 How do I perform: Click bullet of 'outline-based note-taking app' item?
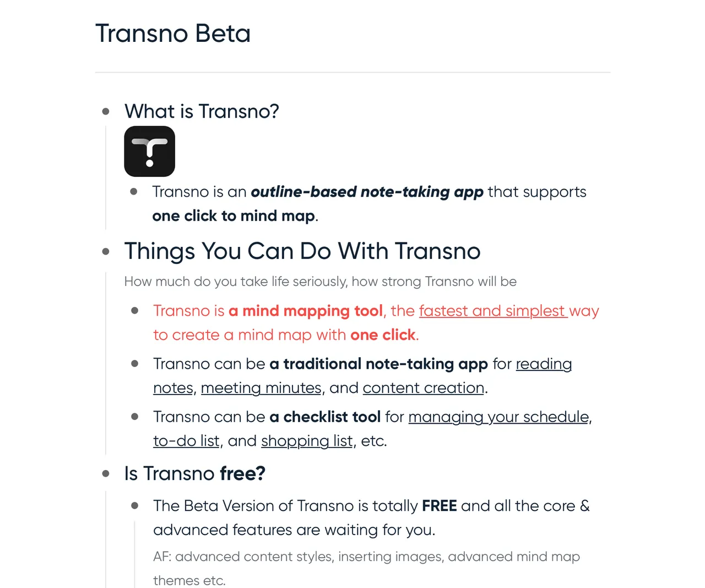(134, 192)
